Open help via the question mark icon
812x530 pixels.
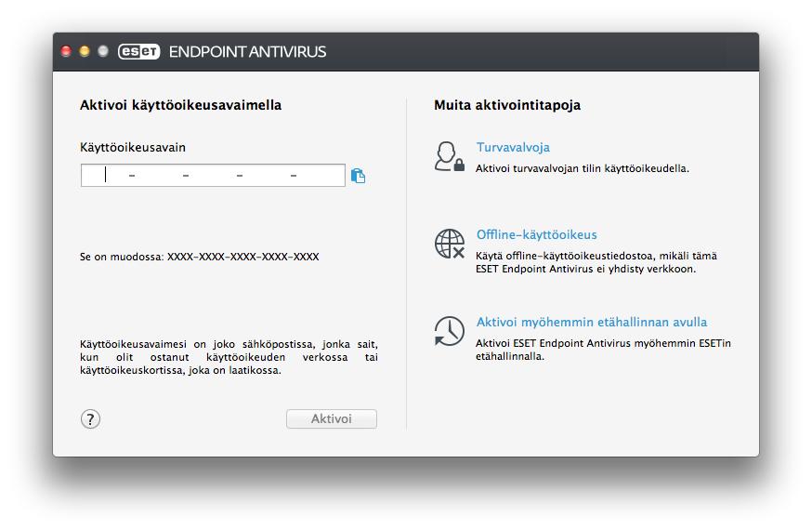91,418
